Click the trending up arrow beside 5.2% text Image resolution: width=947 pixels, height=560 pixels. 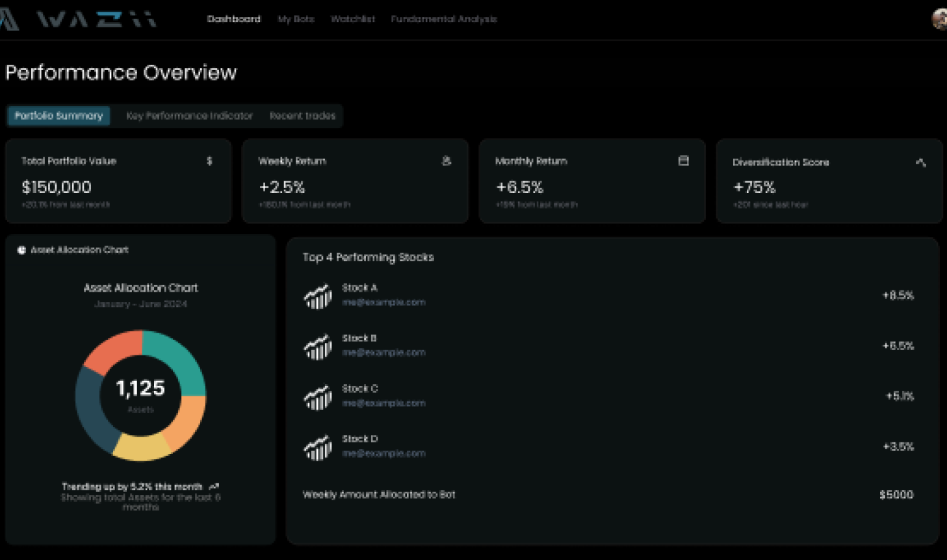click(x=214, y=485)
